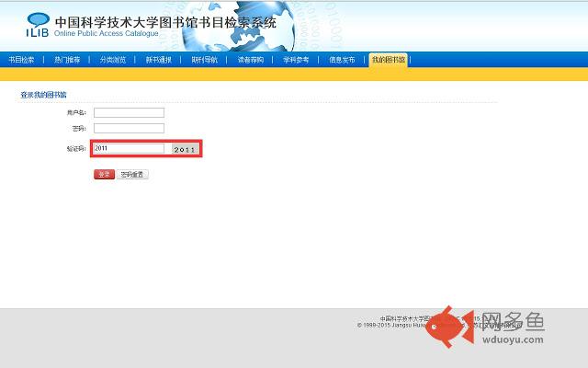Go to the 分类浏览 section

point(113,60)
